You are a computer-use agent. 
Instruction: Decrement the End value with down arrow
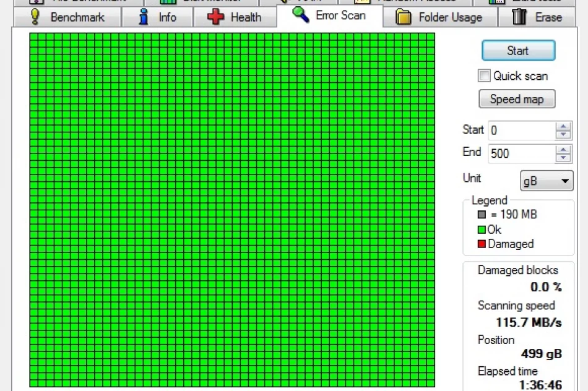coord(563,157)
